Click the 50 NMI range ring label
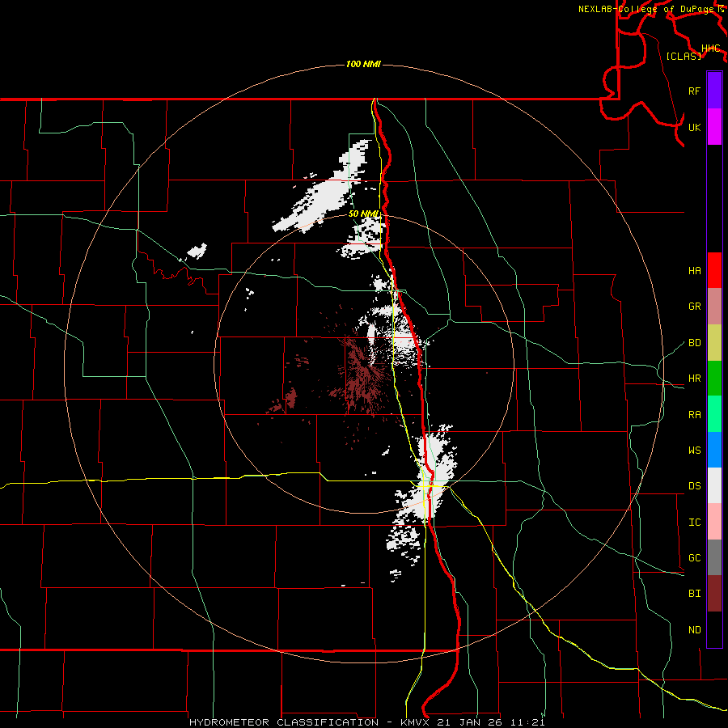The height and width of the screenshot is (728, 728). pyautogui.click(x=364, y=214)
